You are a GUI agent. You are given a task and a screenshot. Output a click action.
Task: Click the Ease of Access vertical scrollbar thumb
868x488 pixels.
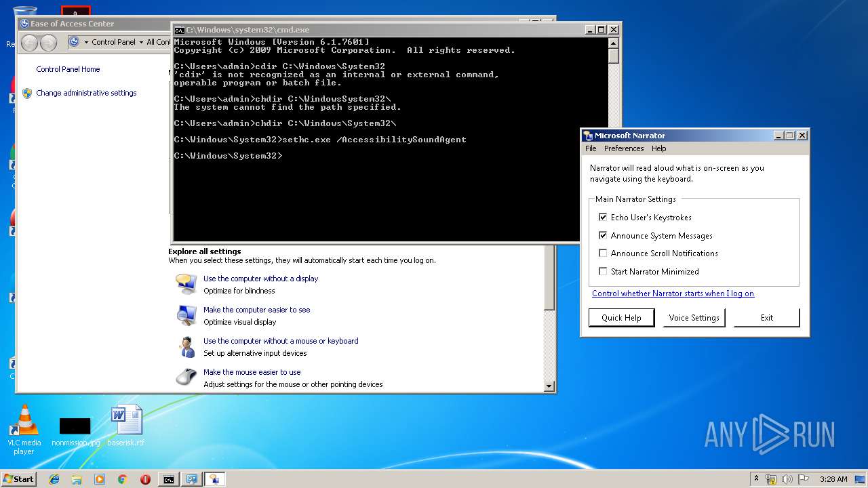pyautogui.click(x=549, y=278)
